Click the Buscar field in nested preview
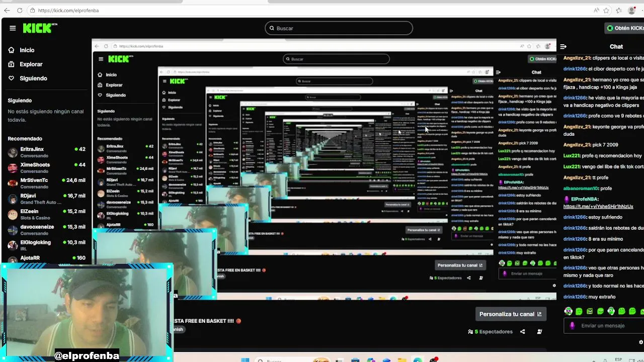644x362 pixels. (x=336, y=59)
